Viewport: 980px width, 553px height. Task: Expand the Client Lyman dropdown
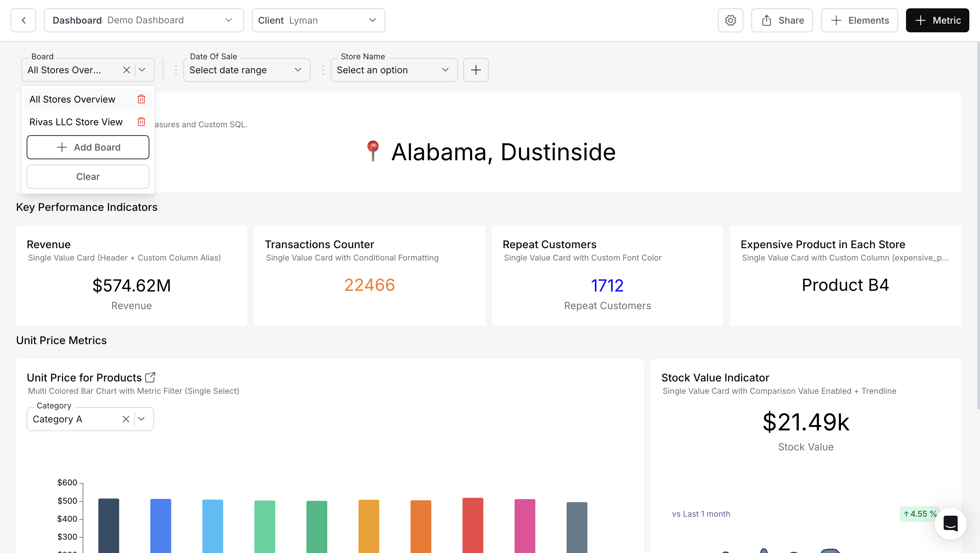coord(372,20)
